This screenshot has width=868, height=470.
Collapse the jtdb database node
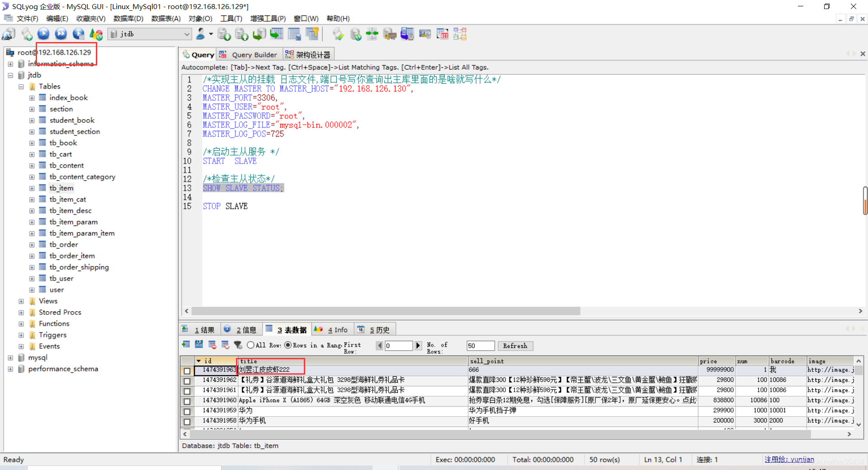10,75
